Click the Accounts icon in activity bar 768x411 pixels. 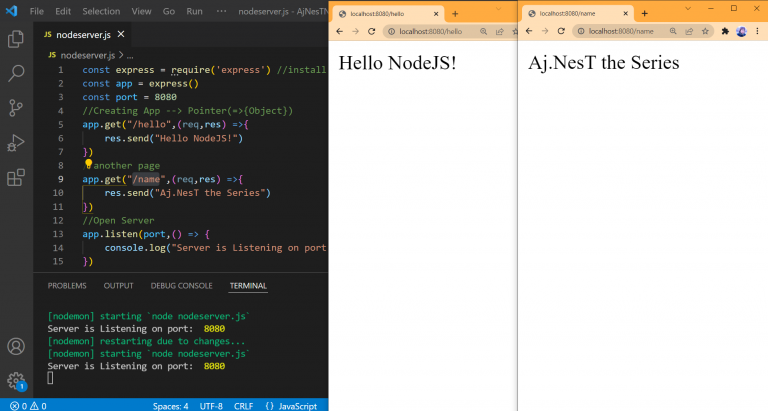[x=16, y=347]
